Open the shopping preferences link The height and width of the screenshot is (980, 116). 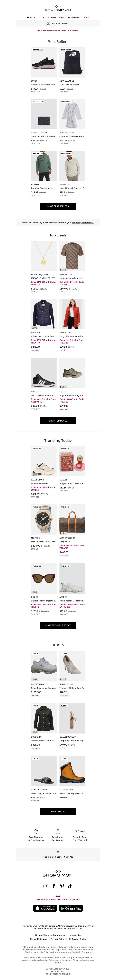83,222
